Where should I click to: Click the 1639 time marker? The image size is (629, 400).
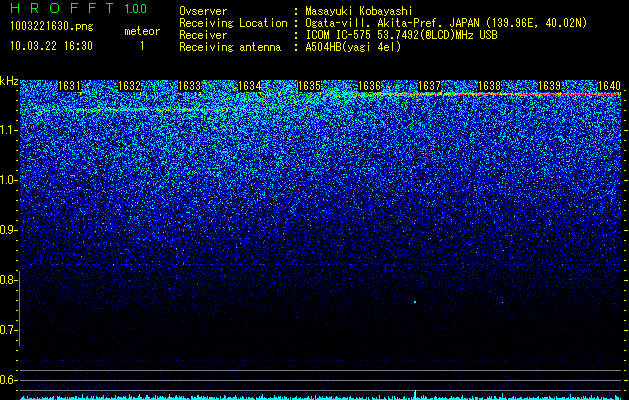click(x=549, y=86)
